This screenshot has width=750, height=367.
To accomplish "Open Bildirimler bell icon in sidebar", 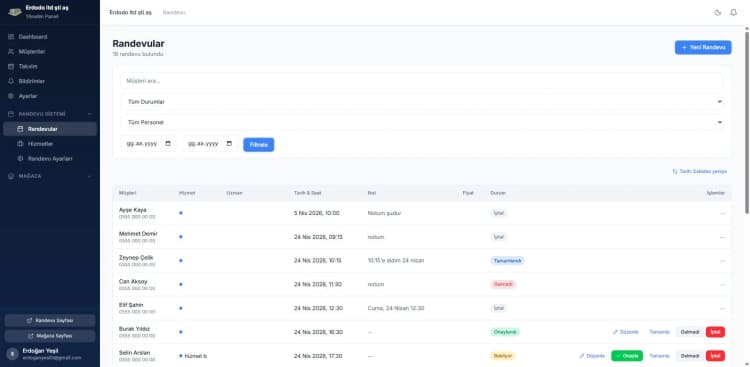I will click(x=11, y=81).
